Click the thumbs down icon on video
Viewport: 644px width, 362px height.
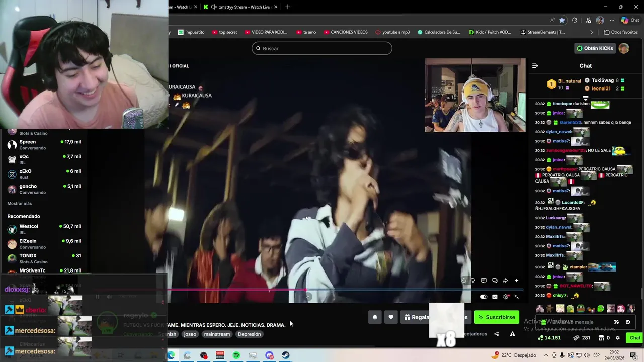[x=473, y=281]
